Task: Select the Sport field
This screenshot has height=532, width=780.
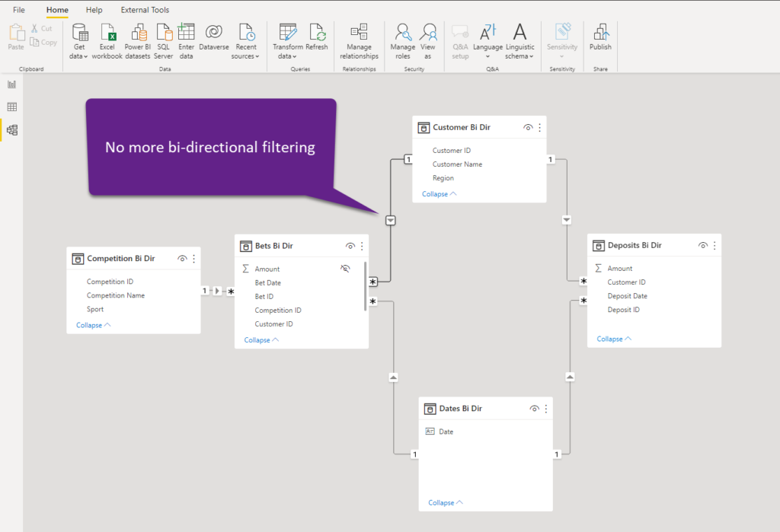Action: 95,309
